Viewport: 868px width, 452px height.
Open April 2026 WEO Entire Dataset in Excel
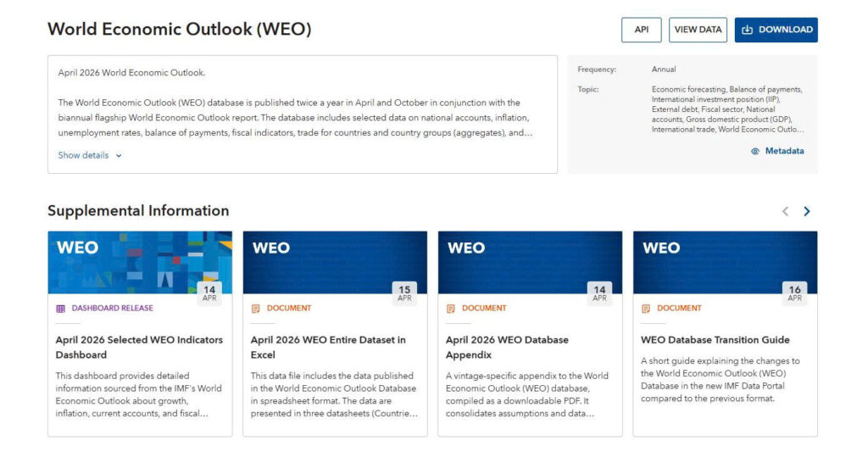pos(328,348)
